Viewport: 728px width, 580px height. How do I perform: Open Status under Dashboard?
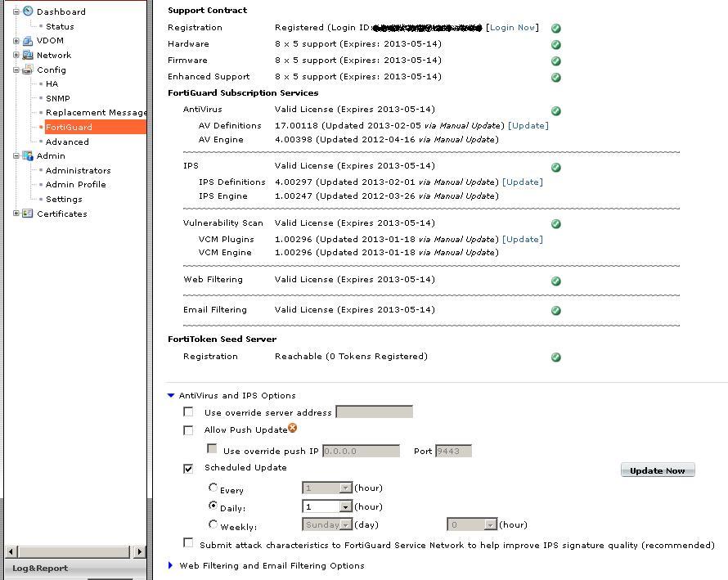click(x=60, y=26)
